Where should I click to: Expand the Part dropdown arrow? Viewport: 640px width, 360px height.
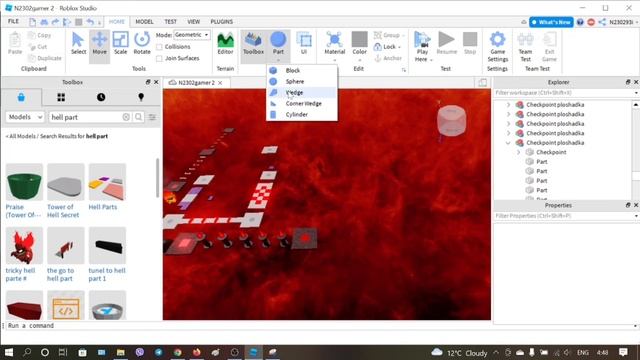pyautogui.click(x=278, y=61)
